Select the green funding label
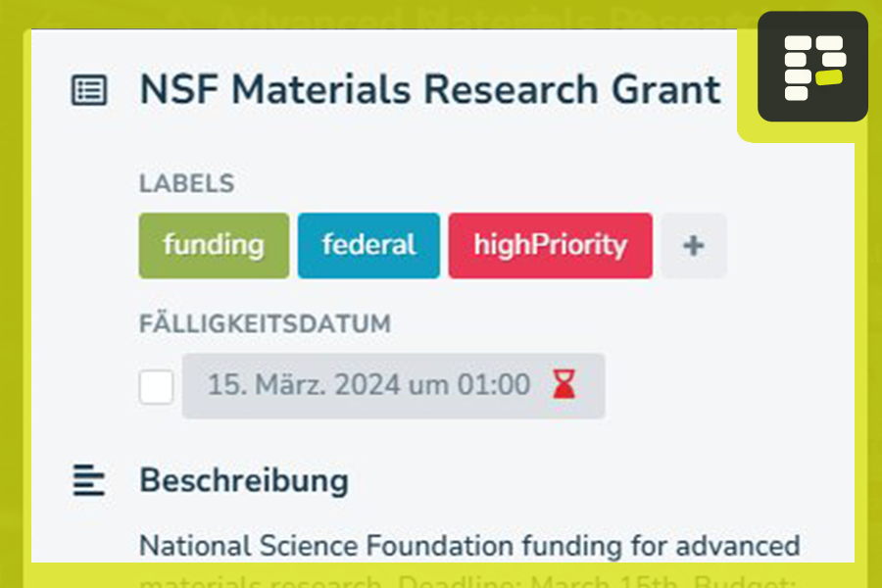 [x=214, y=246]
